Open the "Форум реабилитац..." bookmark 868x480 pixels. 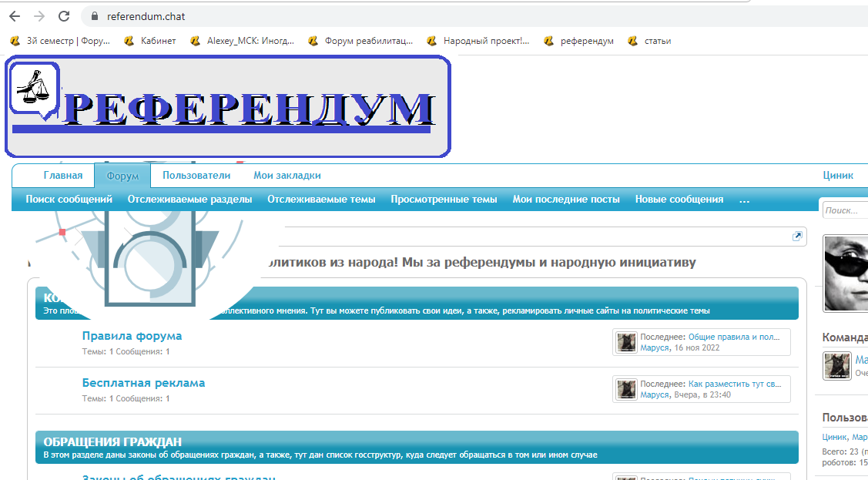[x=361, y=40]
